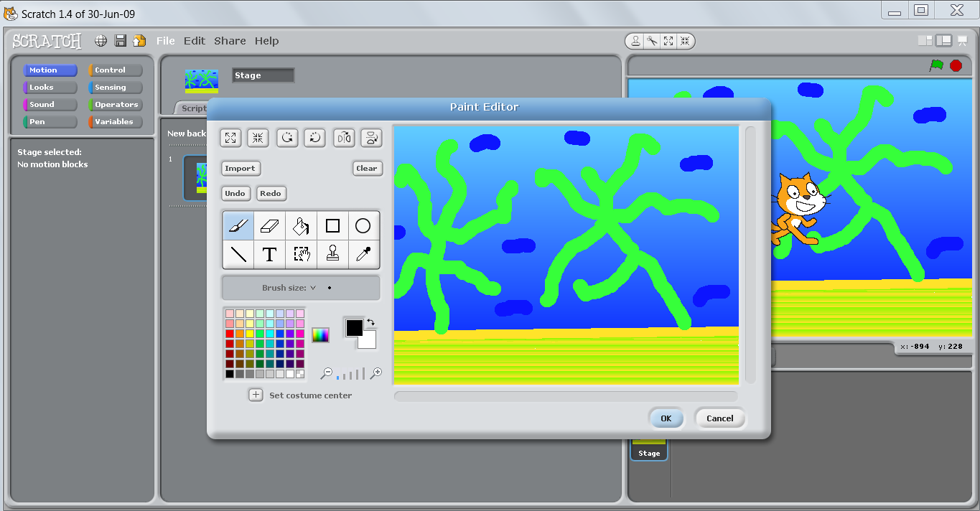Click the Undo button

(235, 193)
